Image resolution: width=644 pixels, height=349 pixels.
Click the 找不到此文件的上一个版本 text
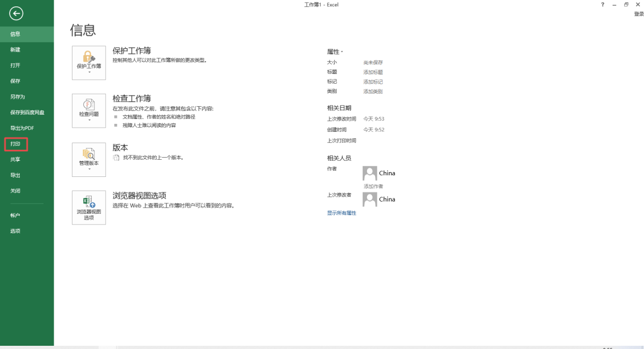(x=153, y=158)
